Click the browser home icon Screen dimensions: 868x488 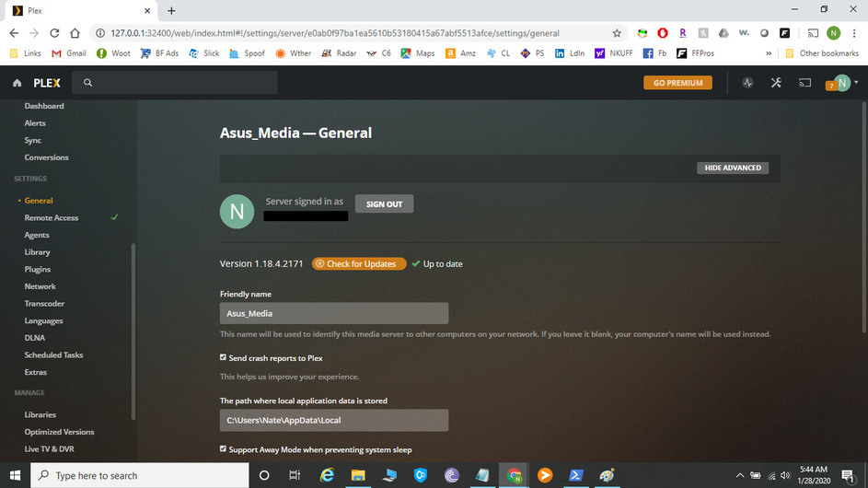75,33
